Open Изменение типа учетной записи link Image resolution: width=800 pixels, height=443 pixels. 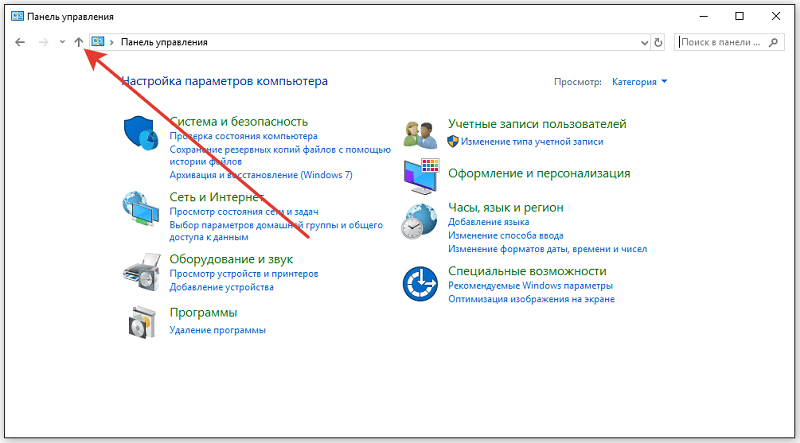point(532,142)
